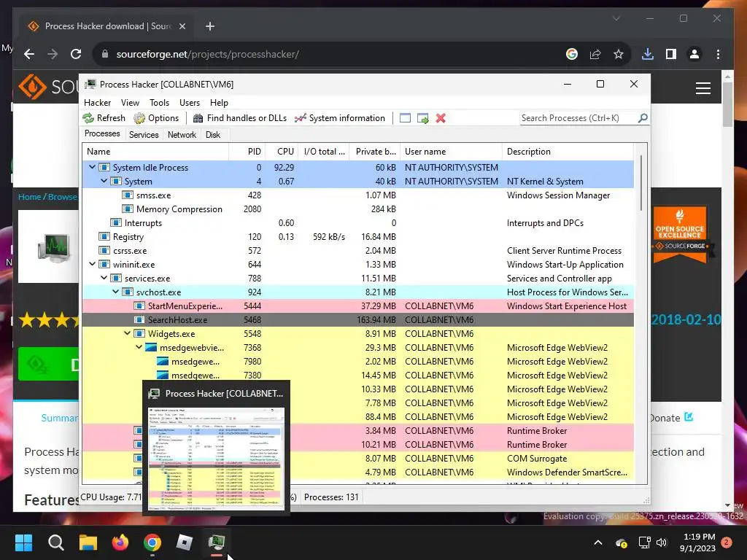This screenshot has width=747, height=560.
Task: Bookmark this page with star icon
Action: pos(619,54)
